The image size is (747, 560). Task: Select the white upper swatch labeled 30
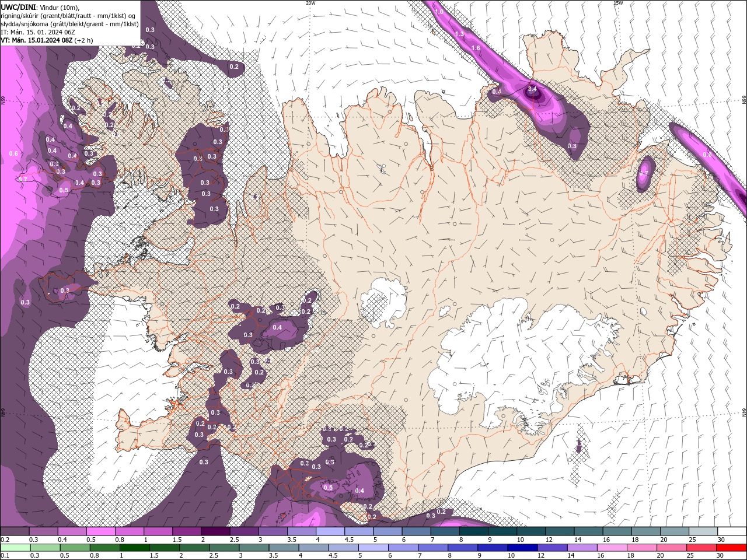(x=732, y=531)
